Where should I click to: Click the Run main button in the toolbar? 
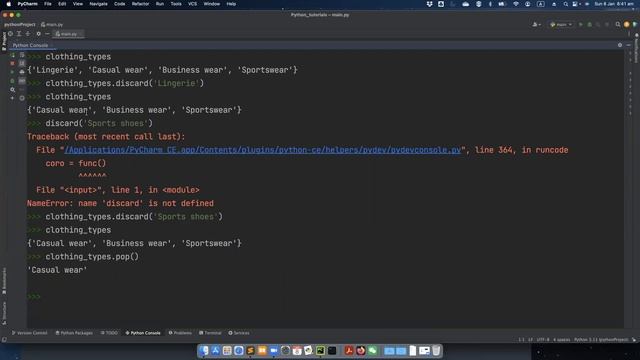[x=580, y=24]
